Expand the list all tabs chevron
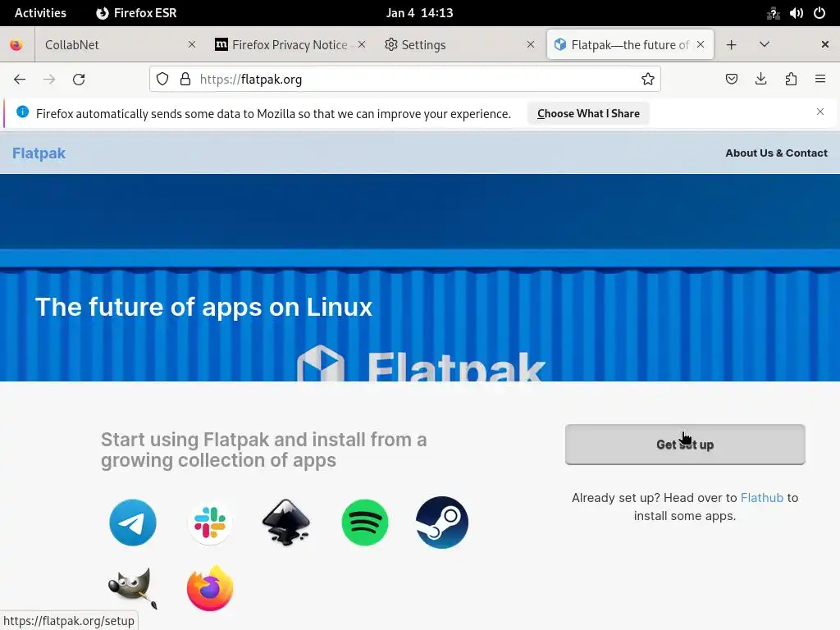Screen dimensions: 840x630 coord(765,44)
